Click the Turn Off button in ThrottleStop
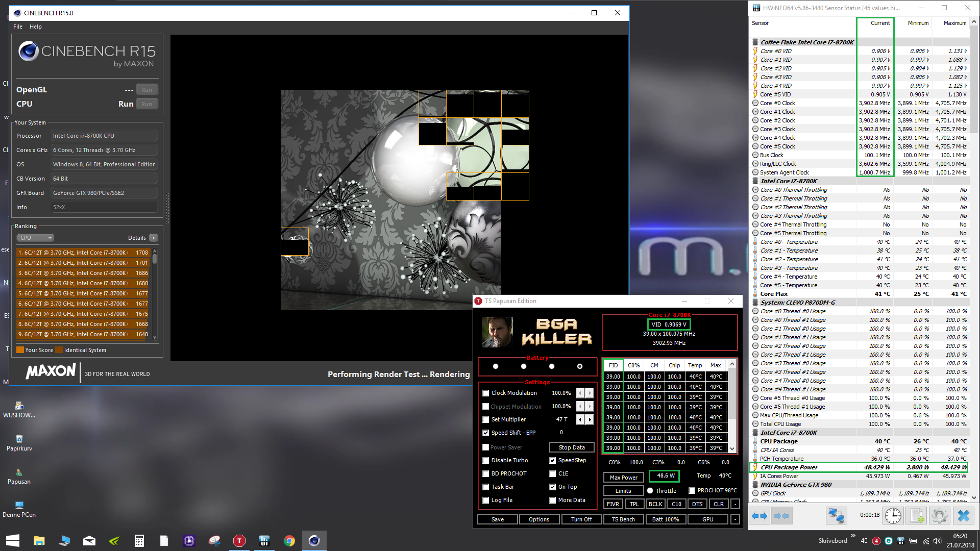980x551 pixels. click(x=581, y=519)
